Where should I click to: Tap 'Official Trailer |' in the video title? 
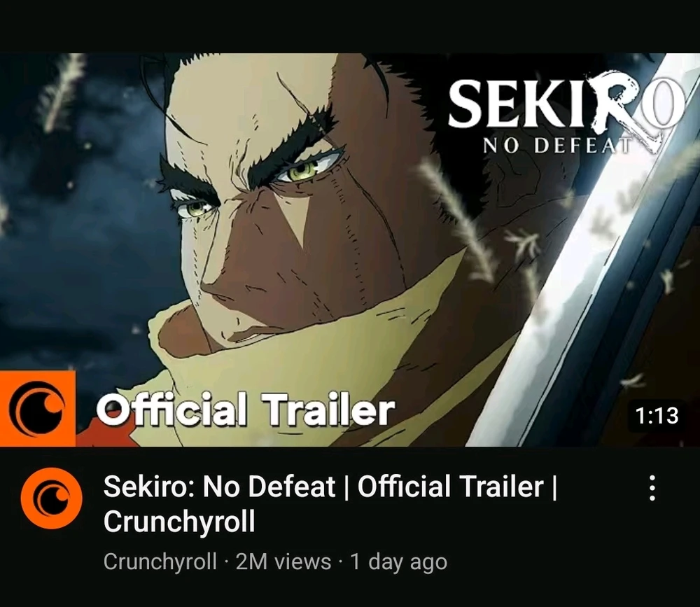click(x=458, y=486)
